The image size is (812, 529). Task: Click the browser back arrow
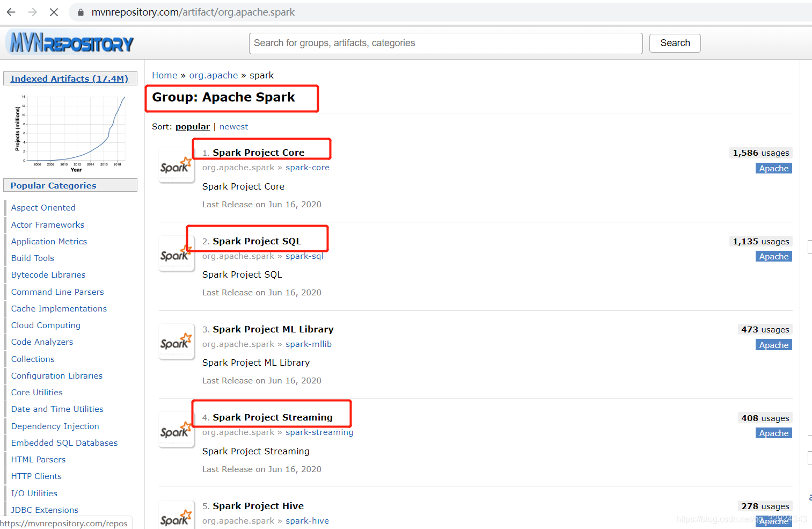[11, 12]
